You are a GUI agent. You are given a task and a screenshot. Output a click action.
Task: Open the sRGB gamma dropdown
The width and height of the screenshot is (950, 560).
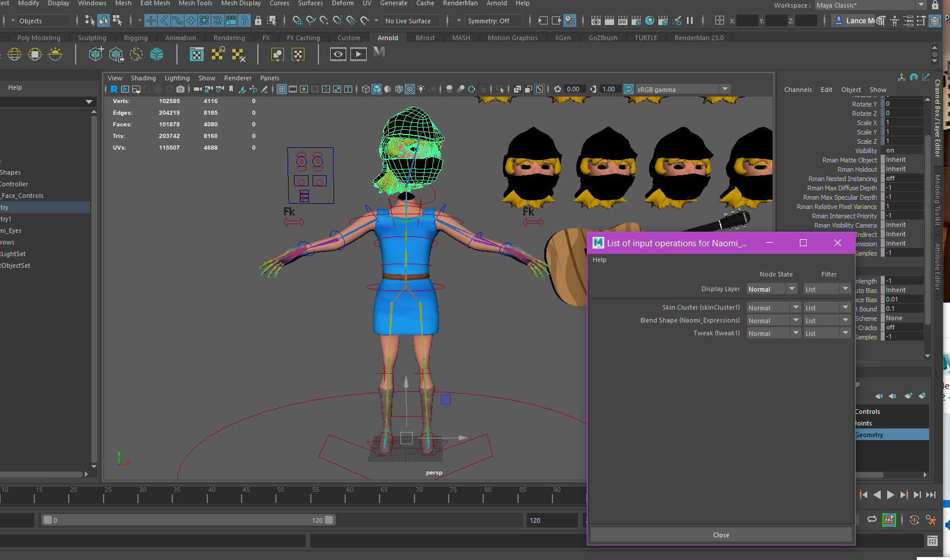point(724,88)
